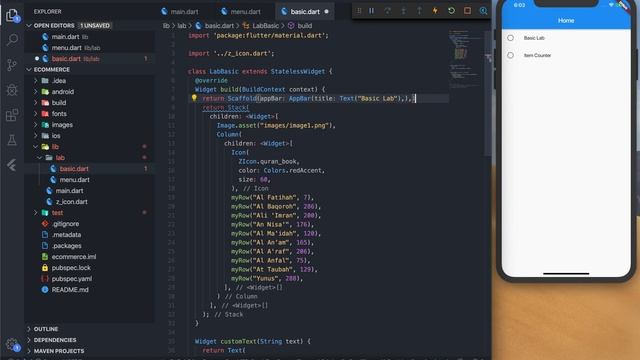Select the Item Counter radio button in simulator

click(510, 55)
